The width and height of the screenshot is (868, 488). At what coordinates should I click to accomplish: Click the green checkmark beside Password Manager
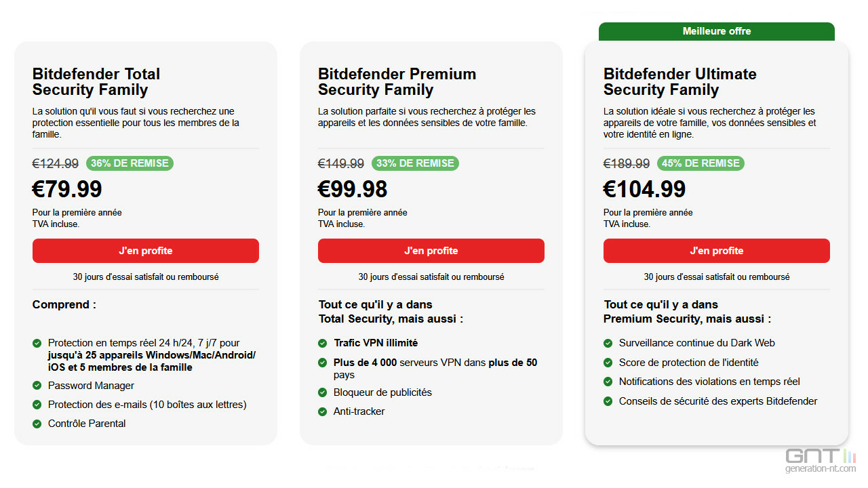(x=37, y=386)
